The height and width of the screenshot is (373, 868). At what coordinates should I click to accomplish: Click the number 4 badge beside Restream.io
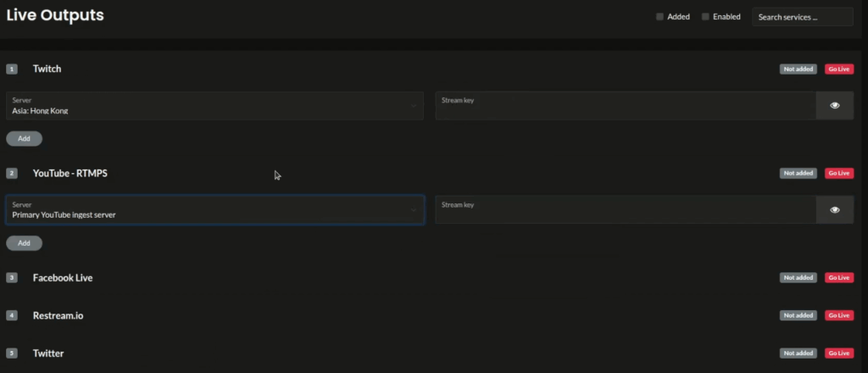[12, 315]
